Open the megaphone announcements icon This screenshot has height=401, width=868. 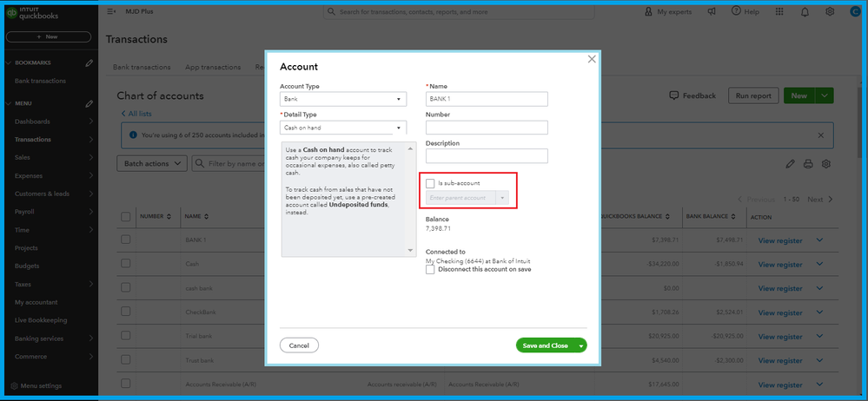pos(712,11)
